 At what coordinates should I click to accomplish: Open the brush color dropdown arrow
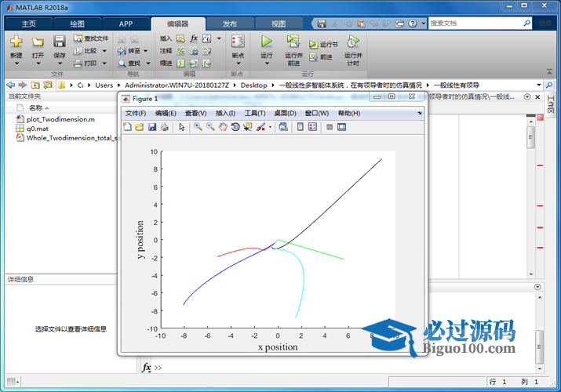270,127
